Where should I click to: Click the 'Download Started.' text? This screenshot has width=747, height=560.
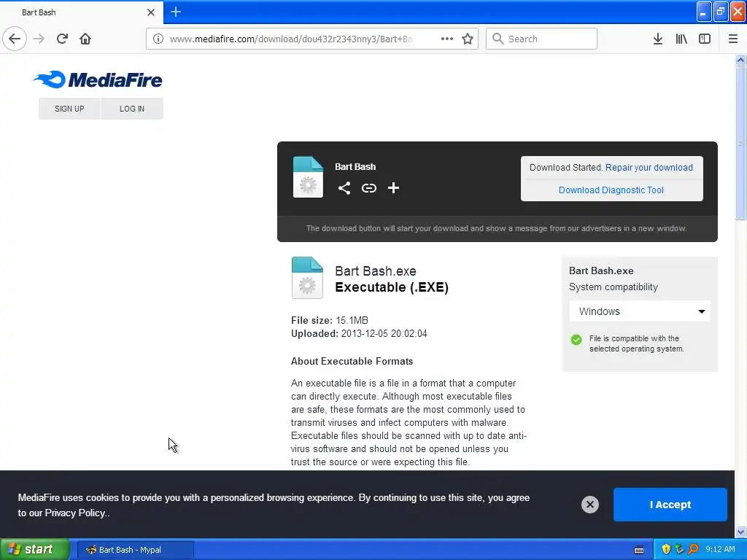point(566,168)
